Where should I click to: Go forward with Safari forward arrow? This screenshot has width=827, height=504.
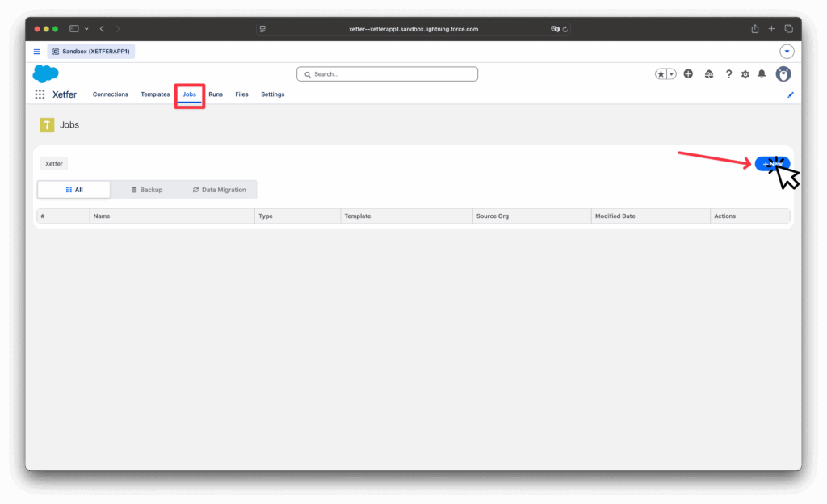click(118, 29)
